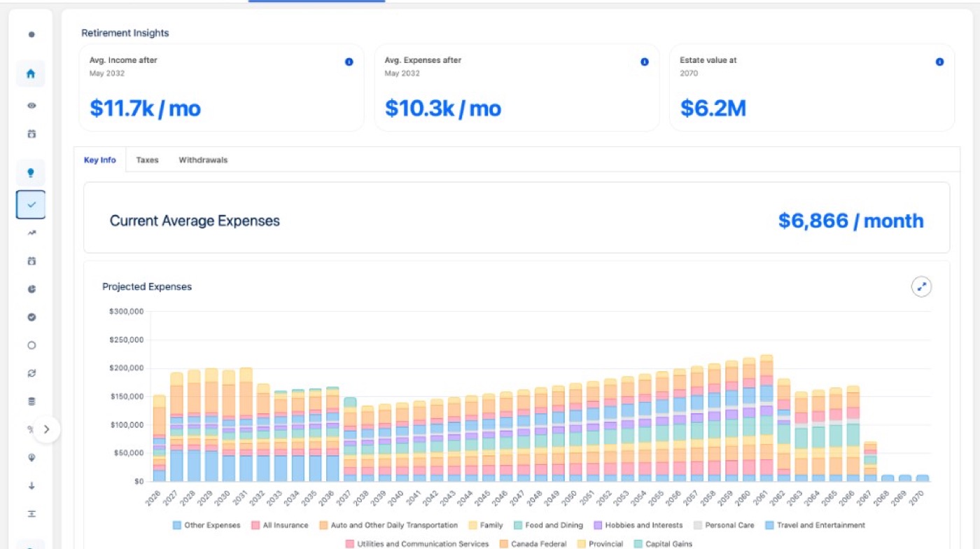Click the $11.7k / mo income value
Screen dimensions: 980x549
click(x=145, y=109)
